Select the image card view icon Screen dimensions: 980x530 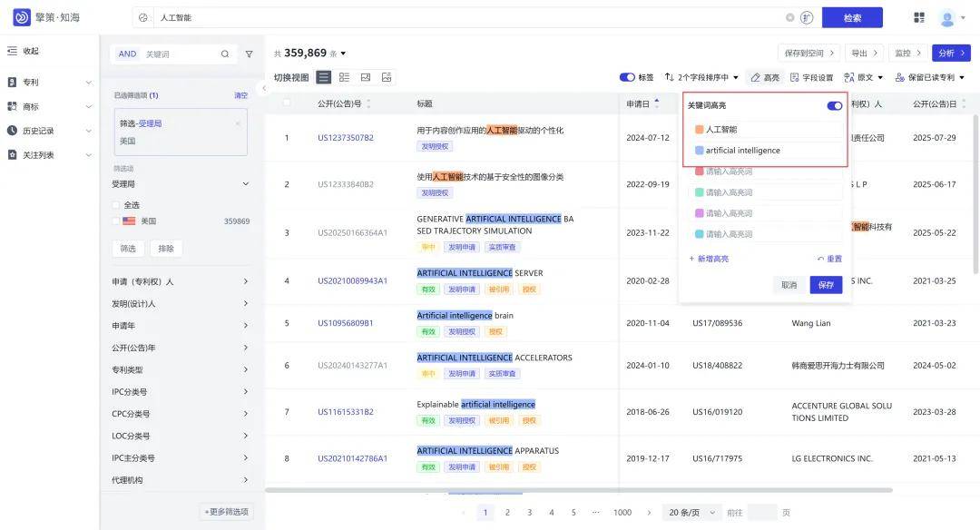[386, 76]
